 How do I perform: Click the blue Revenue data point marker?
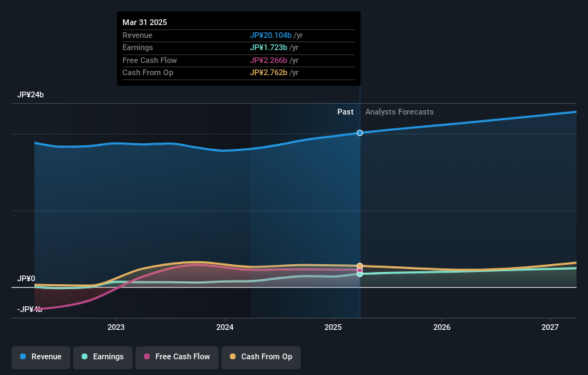click(x=360, y=133)
